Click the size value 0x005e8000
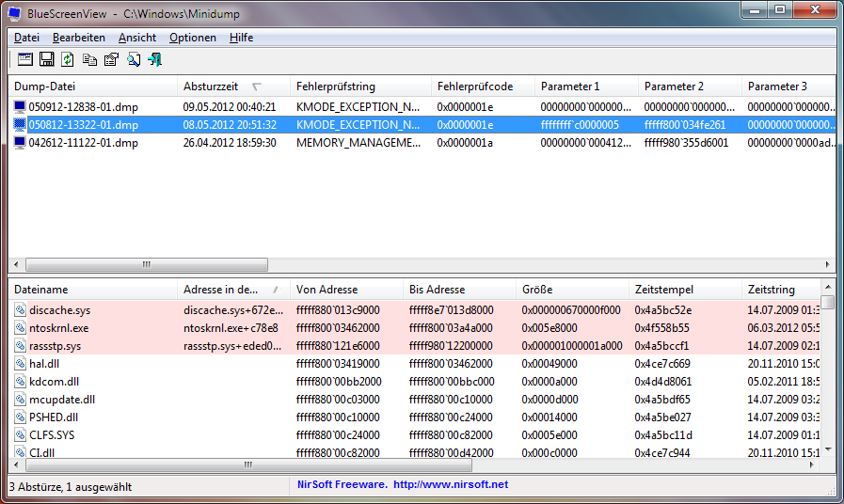 click(549, 327)
